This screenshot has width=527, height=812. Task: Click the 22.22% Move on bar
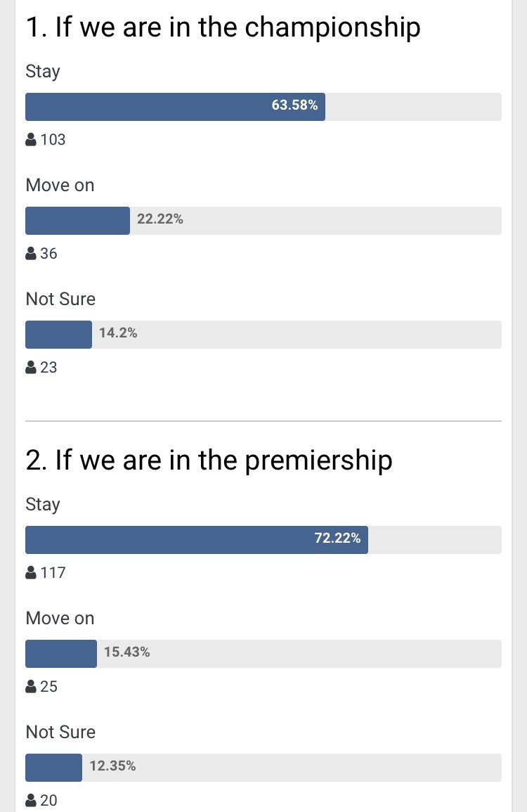[263, 221]
